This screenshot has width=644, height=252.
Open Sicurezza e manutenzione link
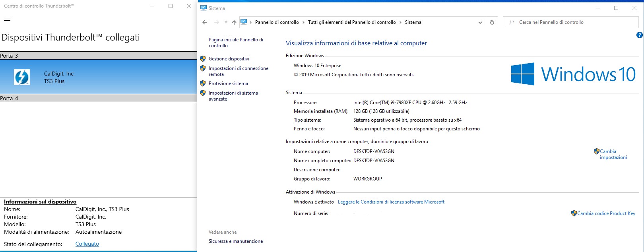click(236, 241)
